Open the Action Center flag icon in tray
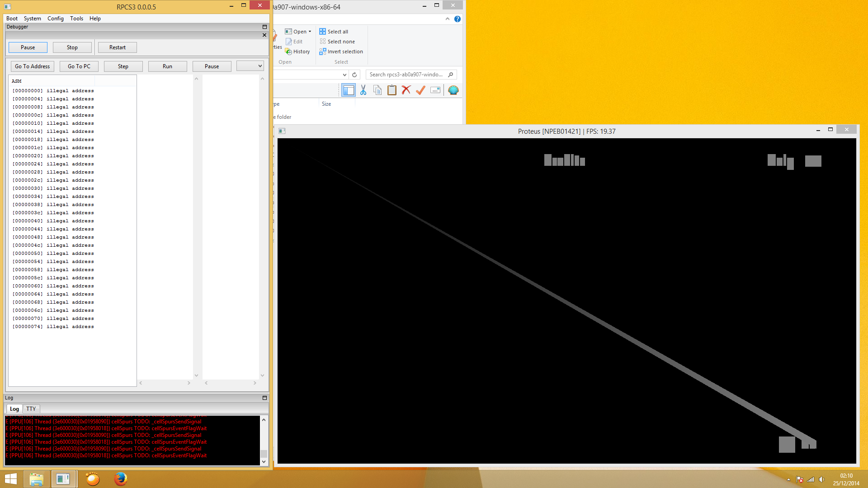The width and height of the screenshot is (868, 488). tap(800, 480)
